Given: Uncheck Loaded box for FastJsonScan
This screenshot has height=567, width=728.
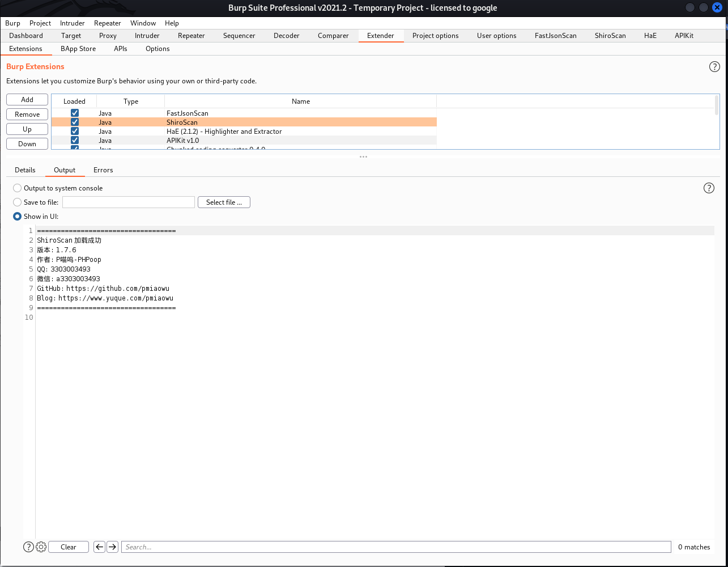Looking at the screenshot, I should (74, 113).
